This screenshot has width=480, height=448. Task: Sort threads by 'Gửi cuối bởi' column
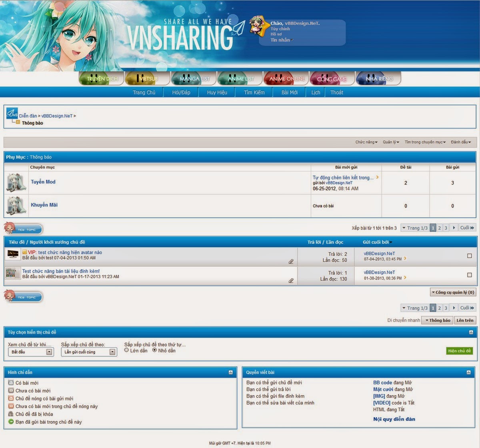pyautogui.click(x=376, y=242)
